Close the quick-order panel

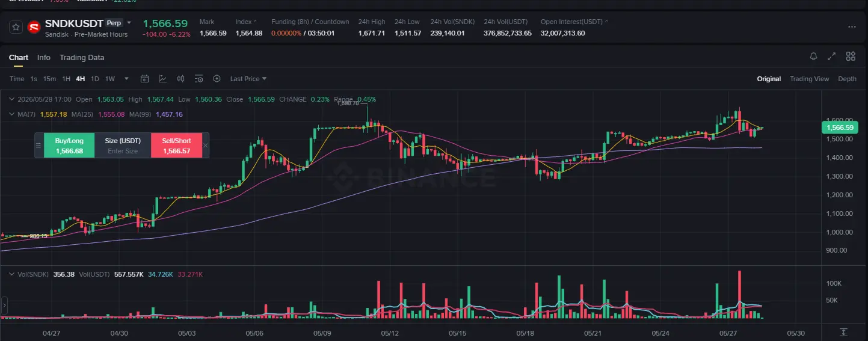click(x=206, y=146)
